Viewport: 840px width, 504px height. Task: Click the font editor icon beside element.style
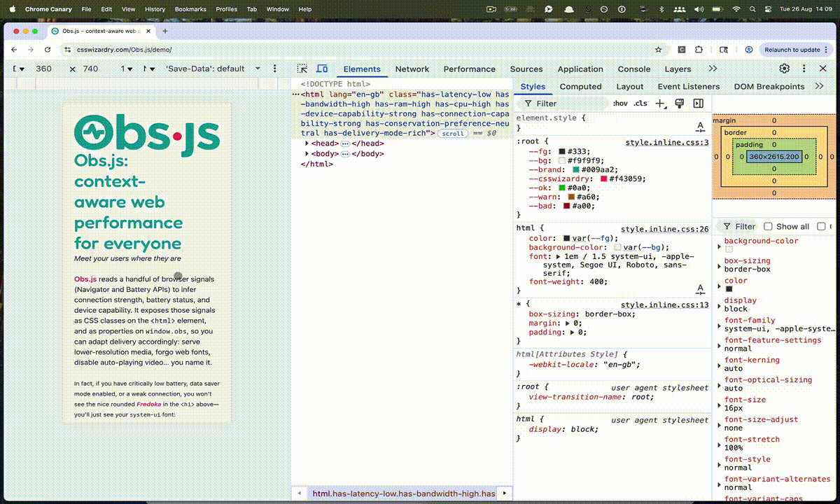coord(700,127)
